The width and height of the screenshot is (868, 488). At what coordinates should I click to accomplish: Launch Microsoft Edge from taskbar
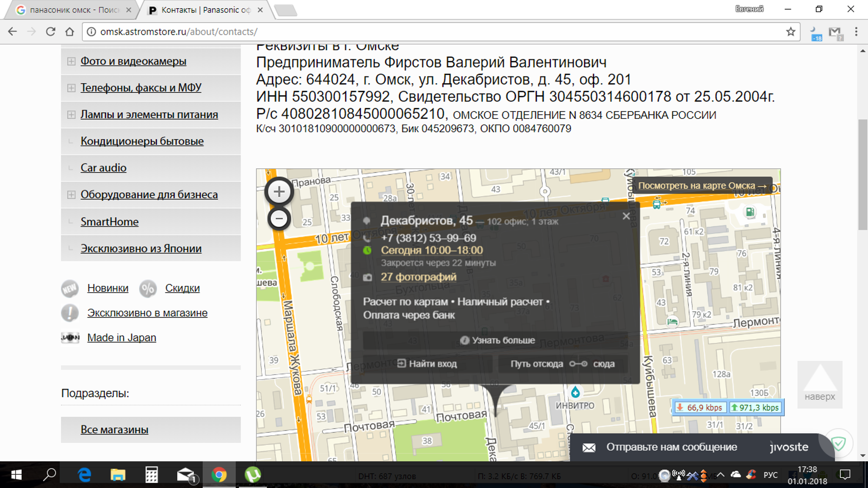click(x=84, y=475)
